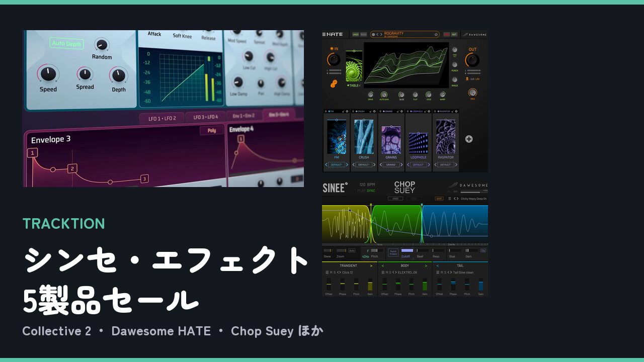Click the globe icon in the HATE preset bar
This screenshot has height=362, width=644.
[373, 35]
